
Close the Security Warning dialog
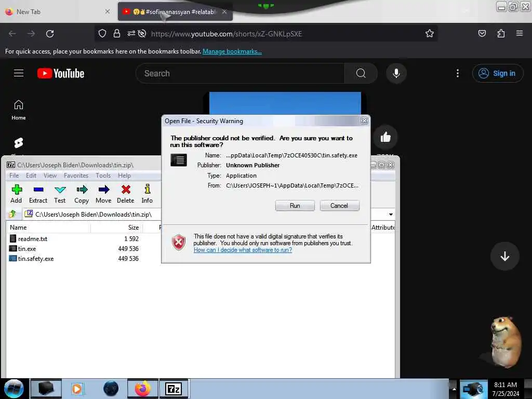pos(364,121)
